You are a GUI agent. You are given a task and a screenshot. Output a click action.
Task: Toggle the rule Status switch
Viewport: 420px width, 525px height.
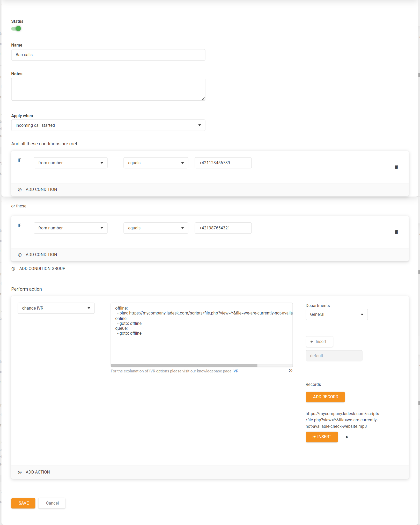click(16, 29)
